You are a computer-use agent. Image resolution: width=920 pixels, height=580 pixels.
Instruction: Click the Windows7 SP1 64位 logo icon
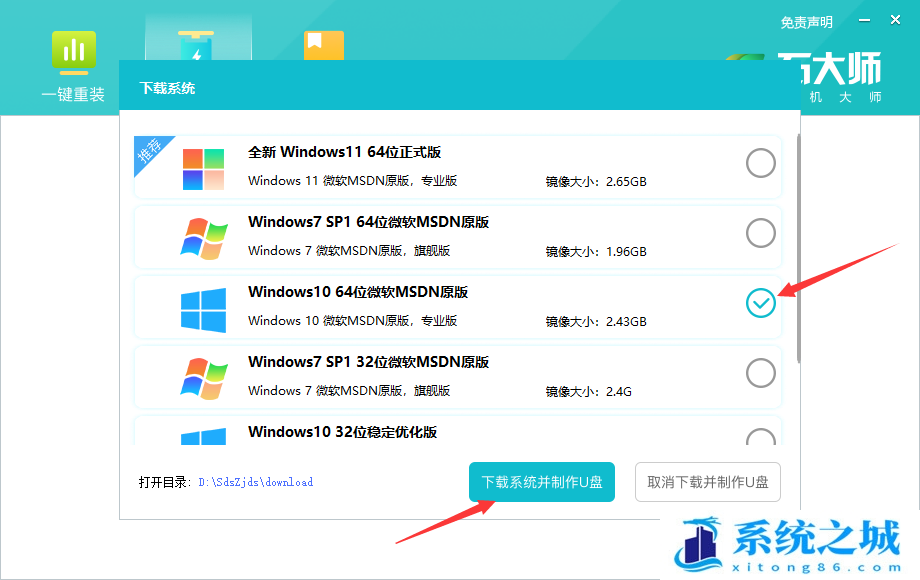[x=203, y=239]
